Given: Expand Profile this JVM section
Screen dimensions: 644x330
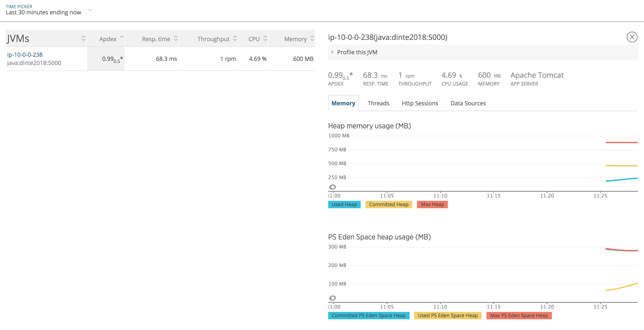Looking at the screenshot, I should click(x=357, y=52).
